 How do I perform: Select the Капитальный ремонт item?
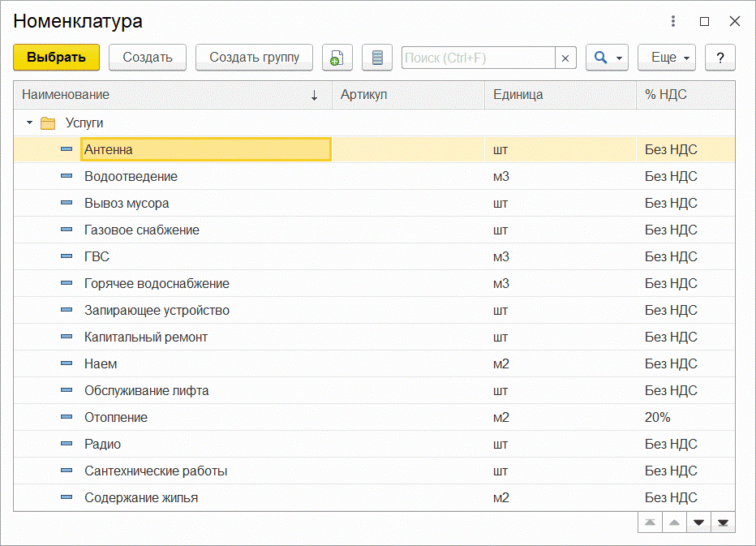(146, 337)
